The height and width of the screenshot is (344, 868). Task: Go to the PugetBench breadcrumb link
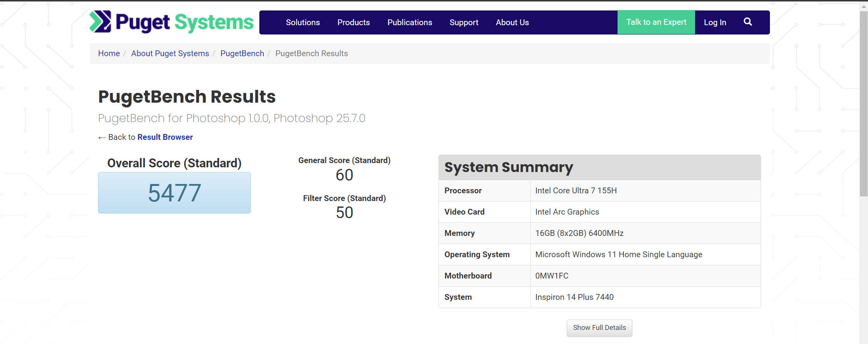[x=242, y=53]
